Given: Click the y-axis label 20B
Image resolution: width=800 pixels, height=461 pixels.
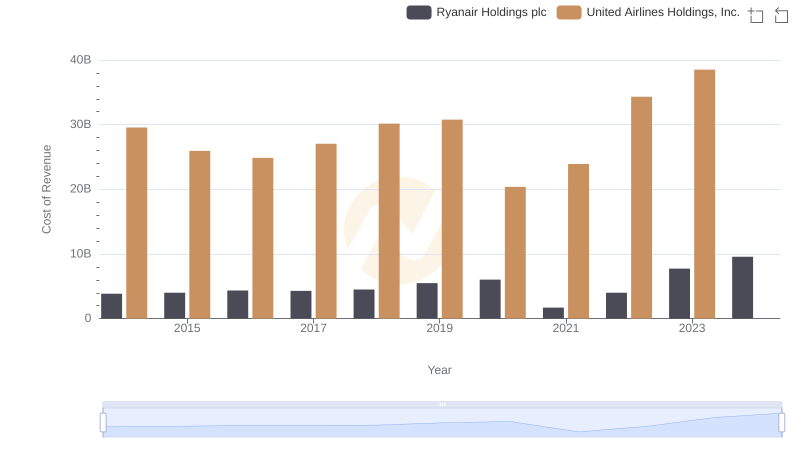Looking at the screenshot, I should click(x=81, y=189).
